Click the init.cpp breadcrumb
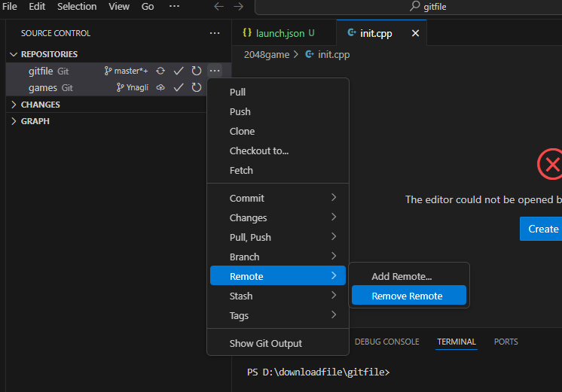The width and height of the screenshot is (562, 392). tap(333, 54)
